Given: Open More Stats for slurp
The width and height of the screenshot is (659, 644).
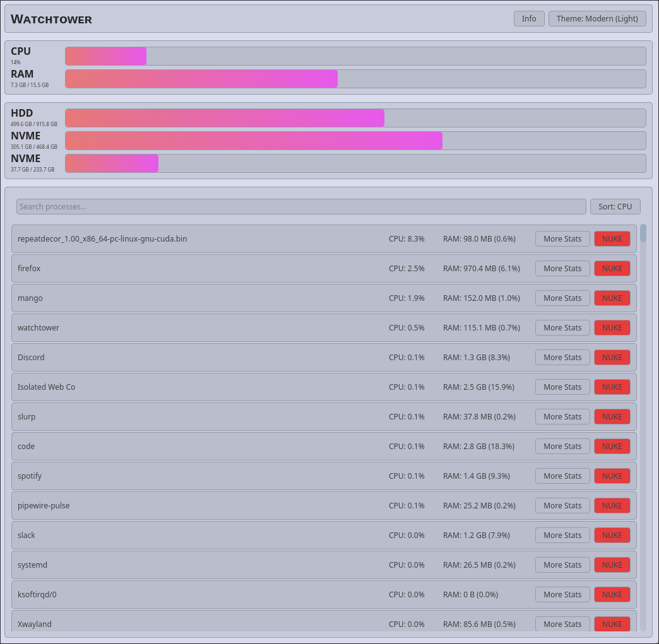Looking at the screenshot, I should coord(562,417).
